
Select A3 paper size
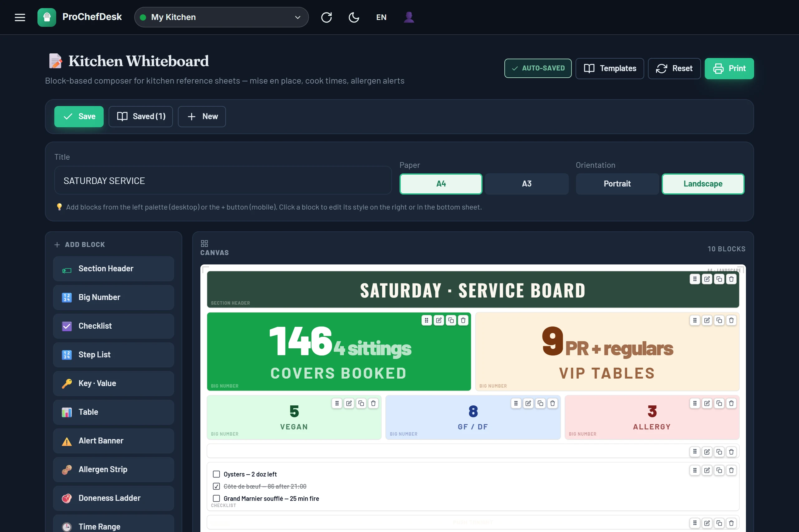pyautogui.click(x=527, y=184)
